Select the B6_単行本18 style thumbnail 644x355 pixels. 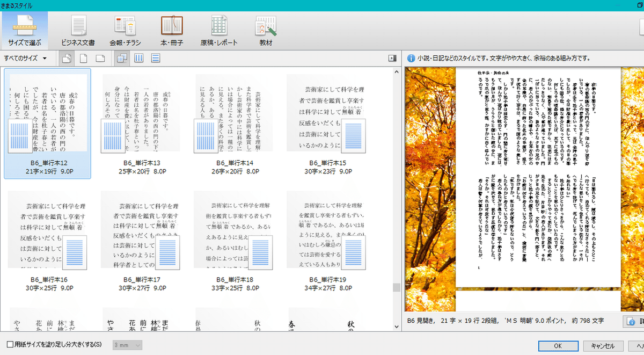click(x=235, y=239)
